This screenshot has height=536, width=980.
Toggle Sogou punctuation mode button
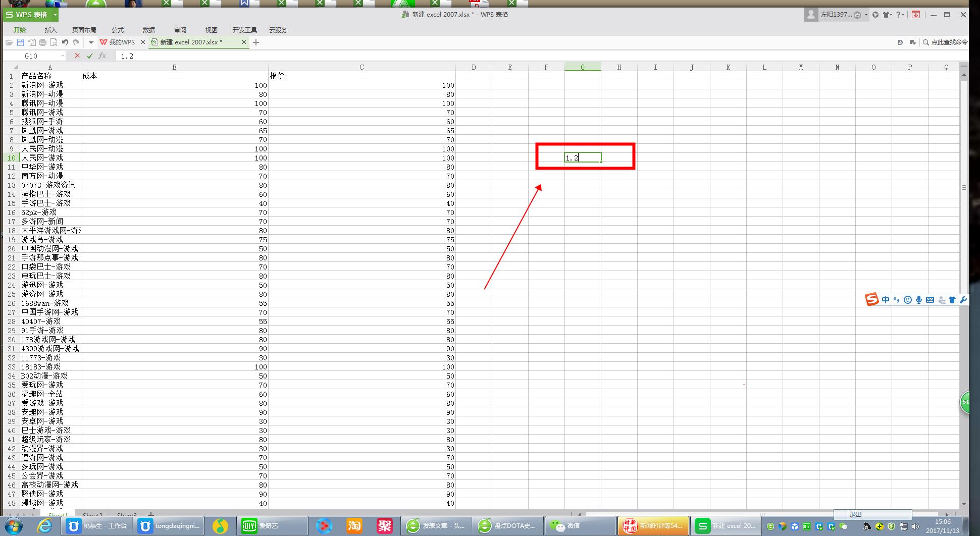[x=897, y=300]
